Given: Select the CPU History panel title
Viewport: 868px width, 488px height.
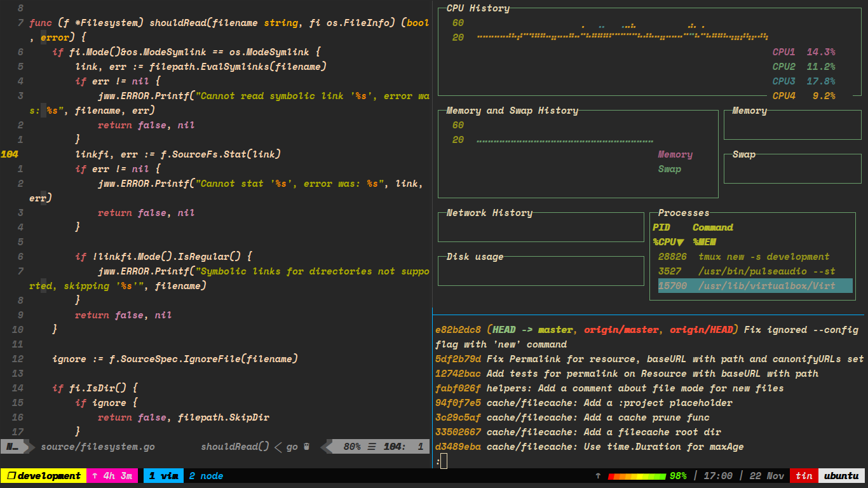Looking at the screenshot, I should [478, 8].
